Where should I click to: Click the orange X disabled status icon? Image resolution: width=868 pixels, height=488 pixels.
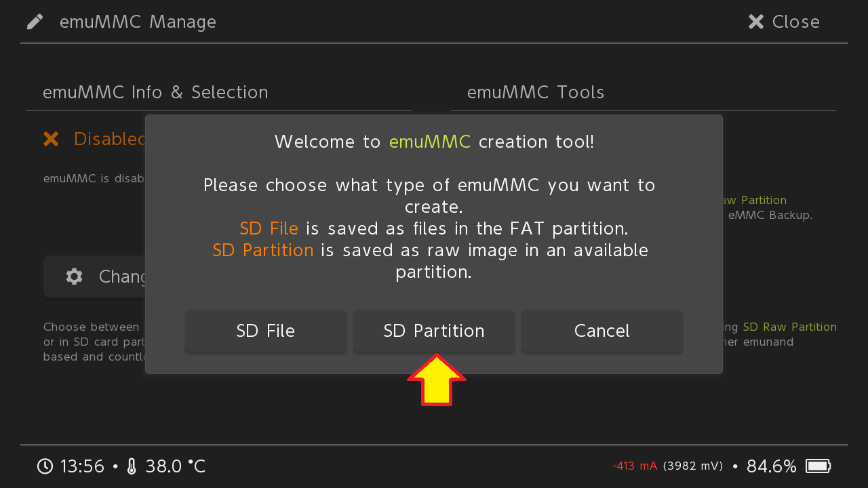(x=51, y=139)
